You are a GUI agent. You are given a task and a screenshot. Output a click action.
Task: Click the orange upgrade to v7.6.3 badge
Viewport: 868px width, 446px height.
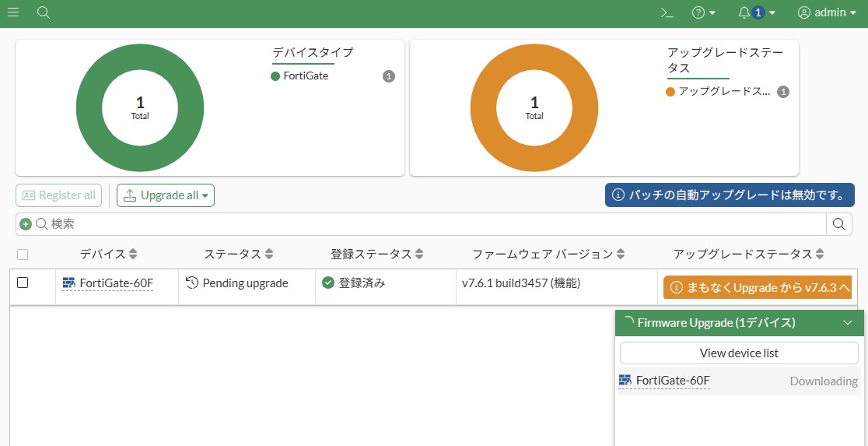(757, 287)
